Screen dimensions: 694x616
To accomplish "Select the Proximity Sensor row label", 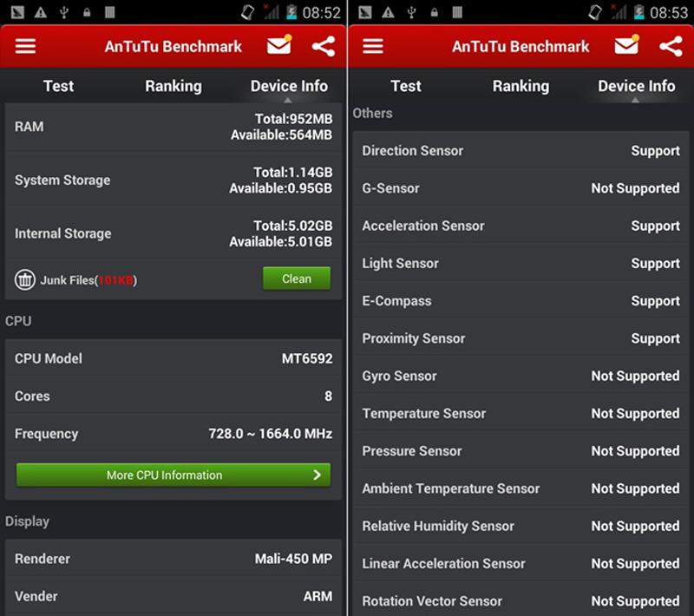I will pos(414,338).
